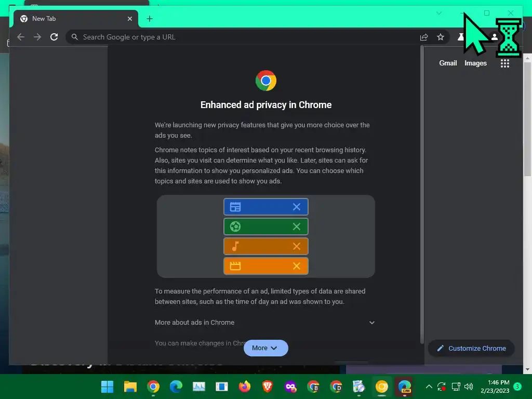The width and height of the screenshot is (532, 399).
Task: Open Gmail link
Action: (x=448, y=63)
